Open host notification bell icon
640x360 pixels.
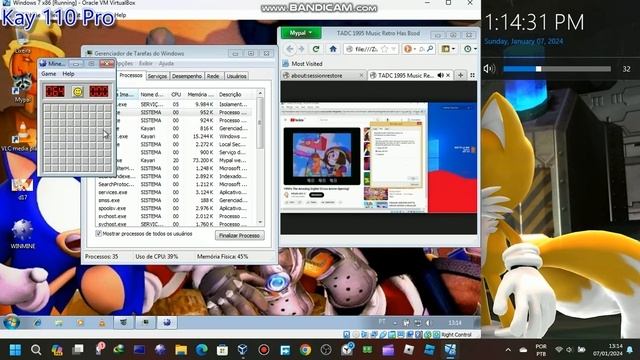[630, 350]
